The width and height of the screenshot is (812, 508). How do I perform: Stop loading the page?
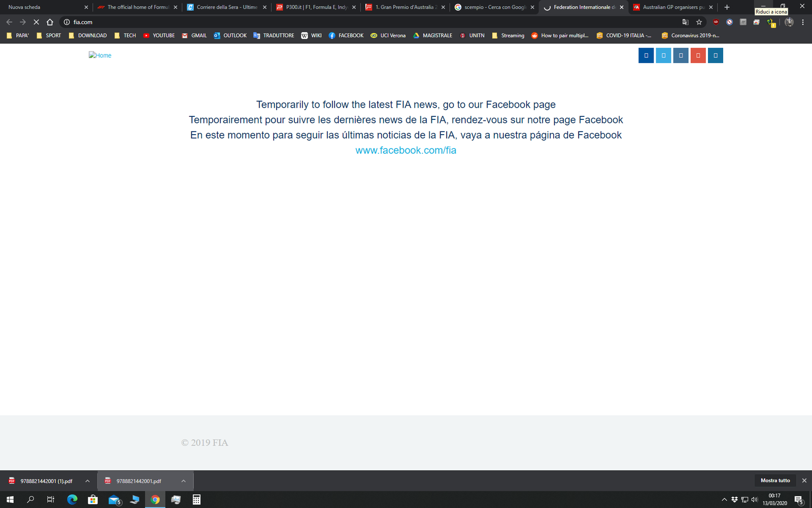[36, 22]
